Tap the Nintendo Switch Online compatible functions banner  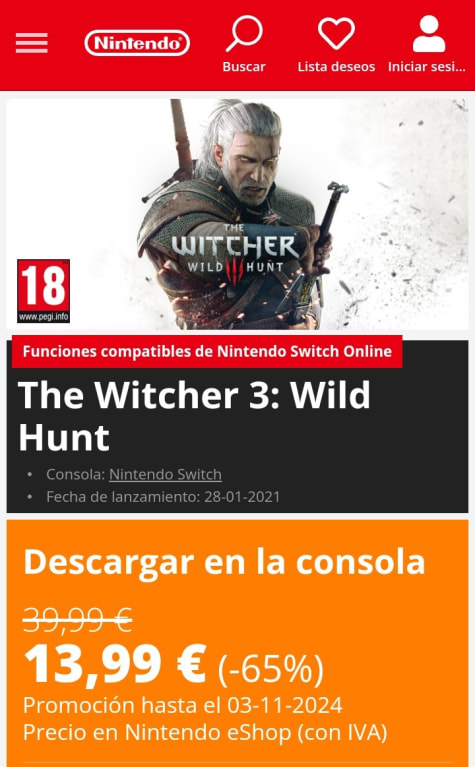[x=207, y=351]
